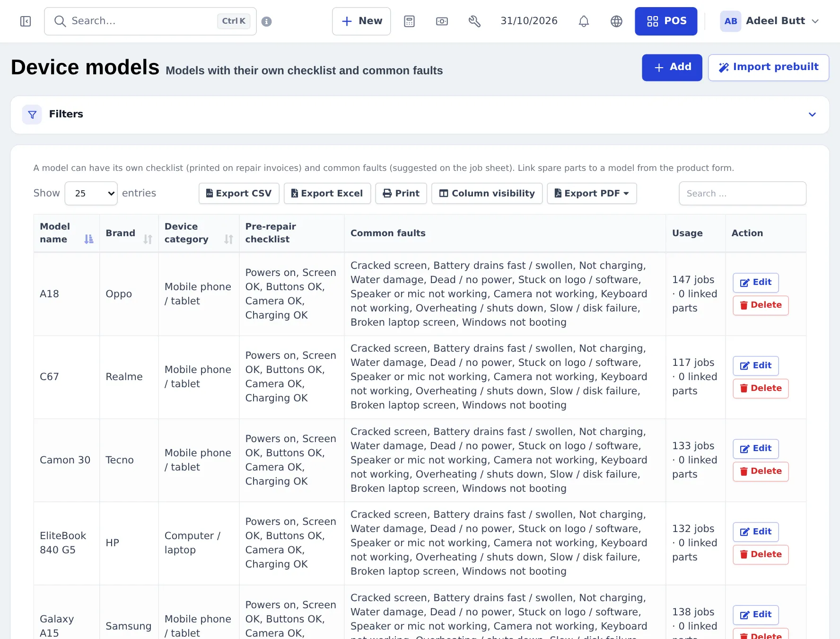Export table as CSV

239,193
